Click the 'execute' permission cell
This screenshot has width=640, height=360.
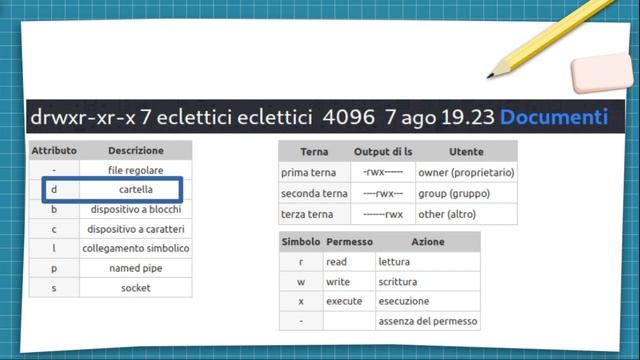click(x=349, y=301)
